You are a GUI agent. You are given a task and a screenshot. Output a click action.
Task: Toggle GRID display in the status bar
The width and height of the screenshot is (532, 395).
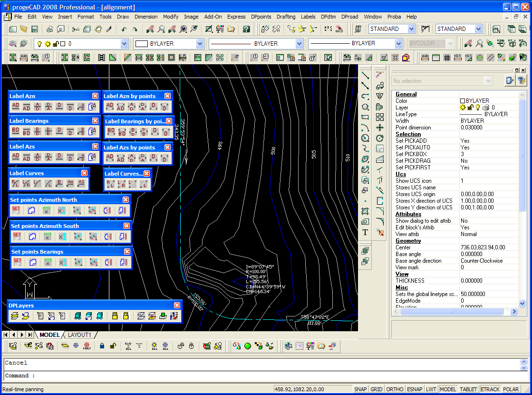click(376, 389)
